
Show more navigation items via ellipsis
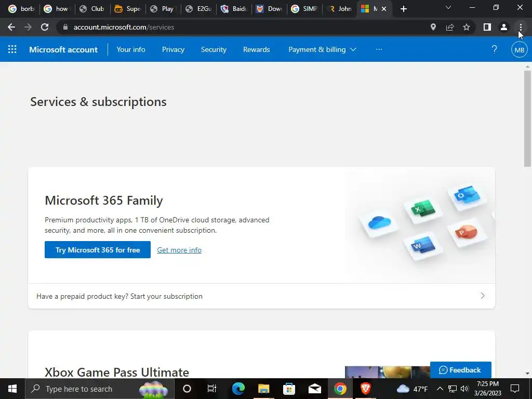click(379, 49)
